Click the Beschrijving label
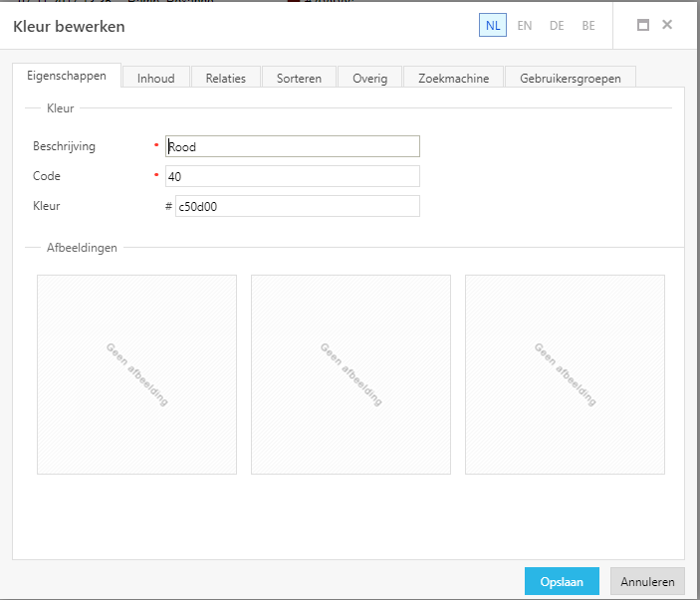 pos(65,146)
